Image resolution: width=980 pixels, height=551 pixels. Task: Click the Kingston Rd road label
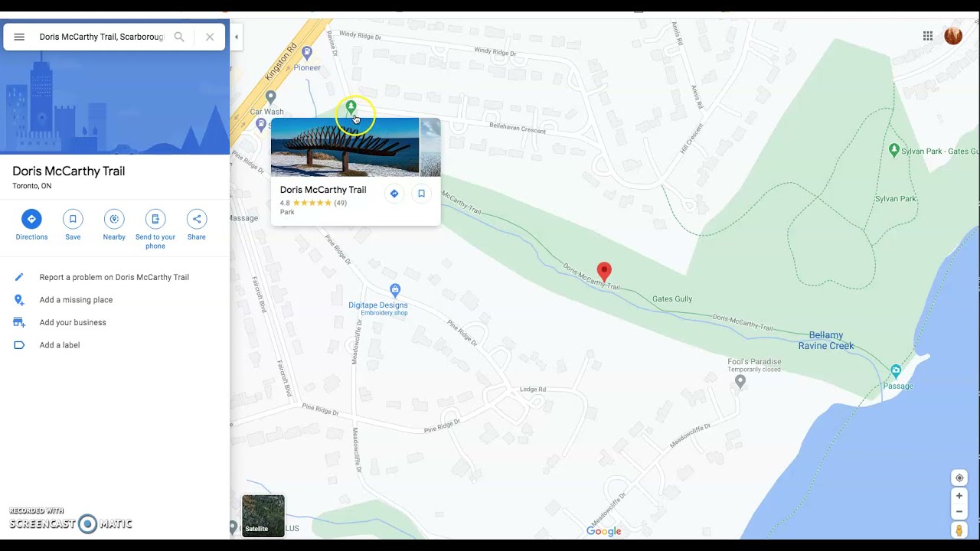coord(279,61)
